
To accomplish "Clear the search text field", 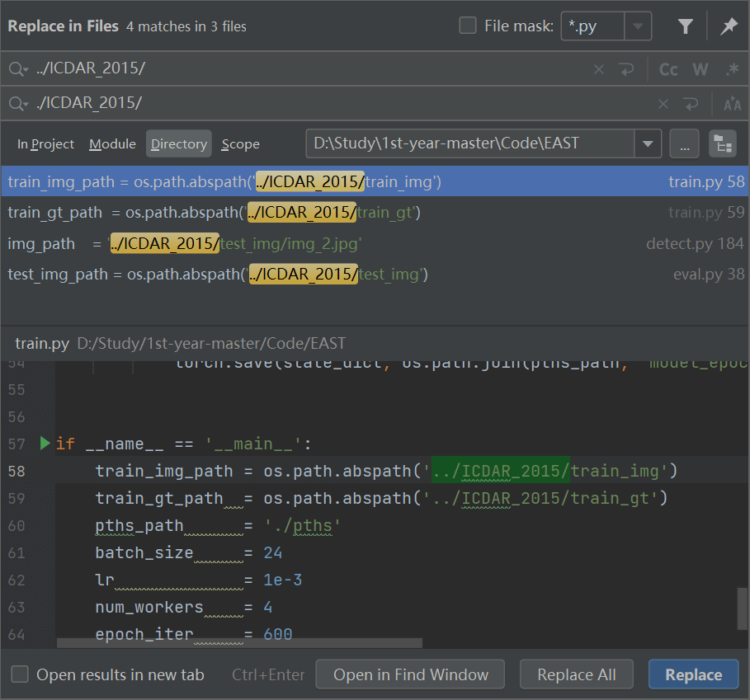I will [598, 69].
